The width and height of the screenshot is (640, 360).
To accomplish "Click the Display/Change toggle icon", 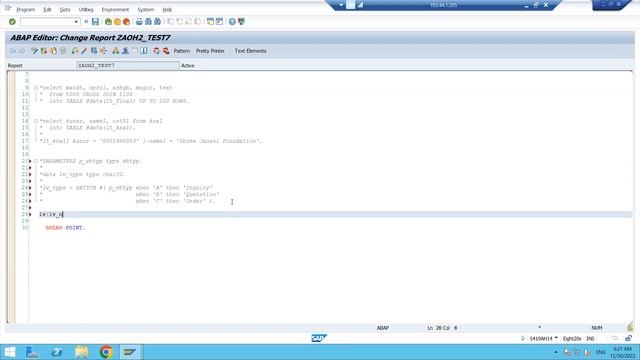I will click(35, 51).
